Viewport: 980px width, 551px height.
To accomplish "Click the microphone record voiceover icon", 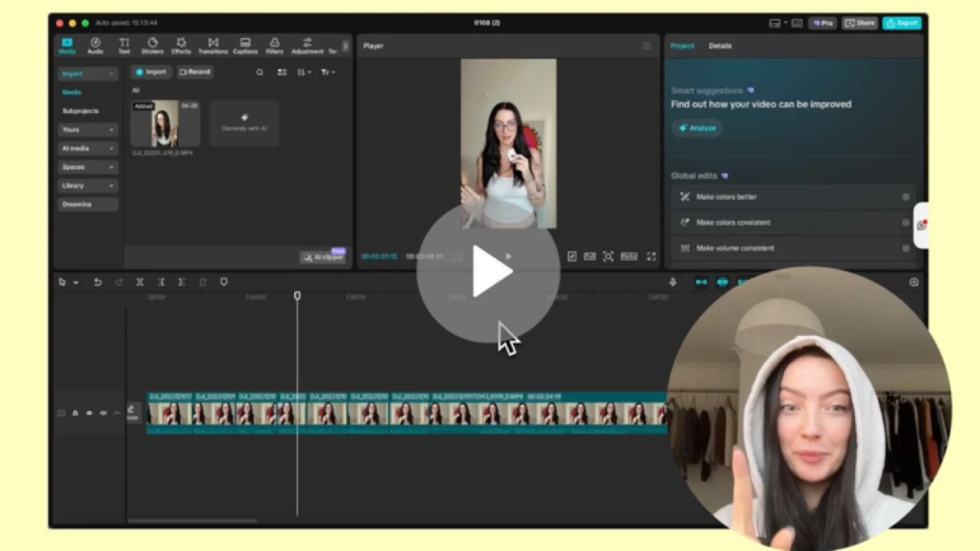I will coord(673,282).
